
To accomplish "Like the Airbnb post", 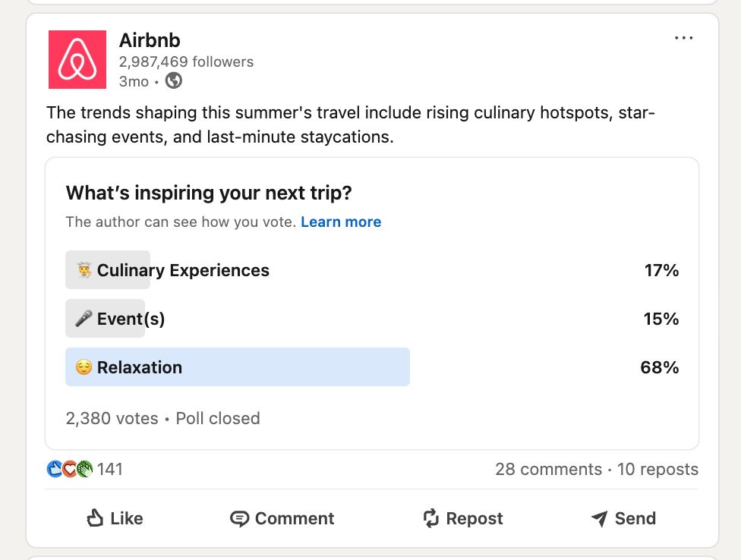I will point(115,518).
